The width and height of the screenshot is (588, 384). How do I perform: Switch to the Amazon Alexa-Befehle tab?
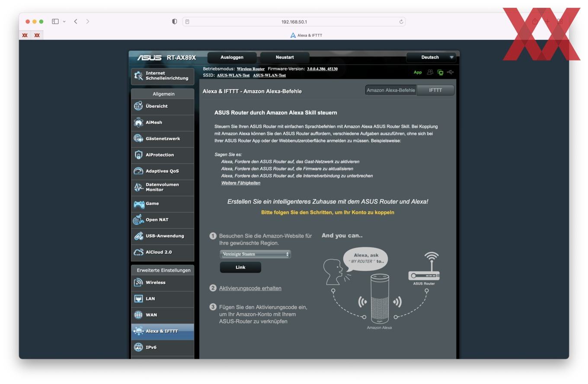tap(391, 90)
